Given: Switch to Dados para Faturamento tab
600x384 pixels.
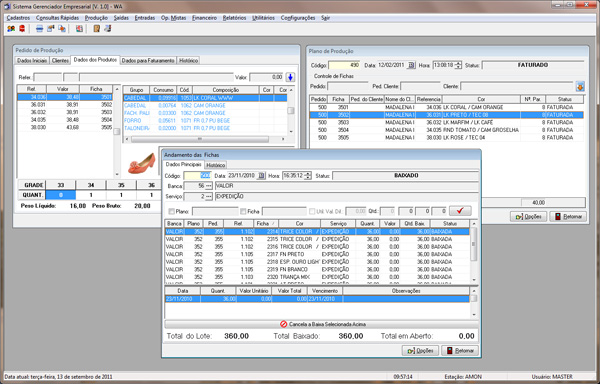Looking at the screenshot, I should 148,61.
